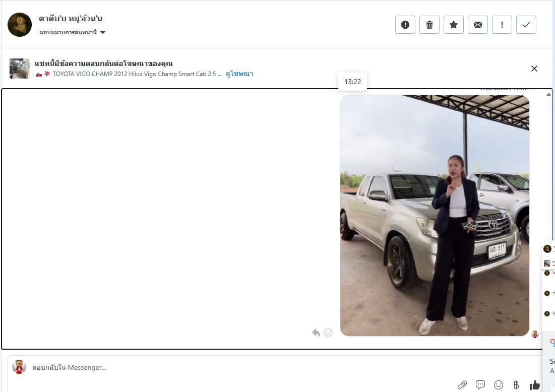Open the payment request Baht icon
The height and width of the screenshot is (392, 555).
(516, 385)
